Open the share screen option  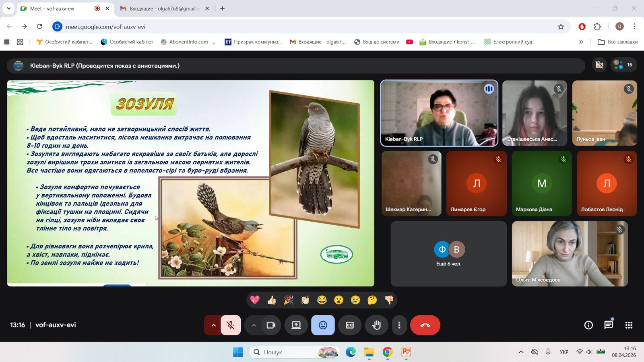296,325
